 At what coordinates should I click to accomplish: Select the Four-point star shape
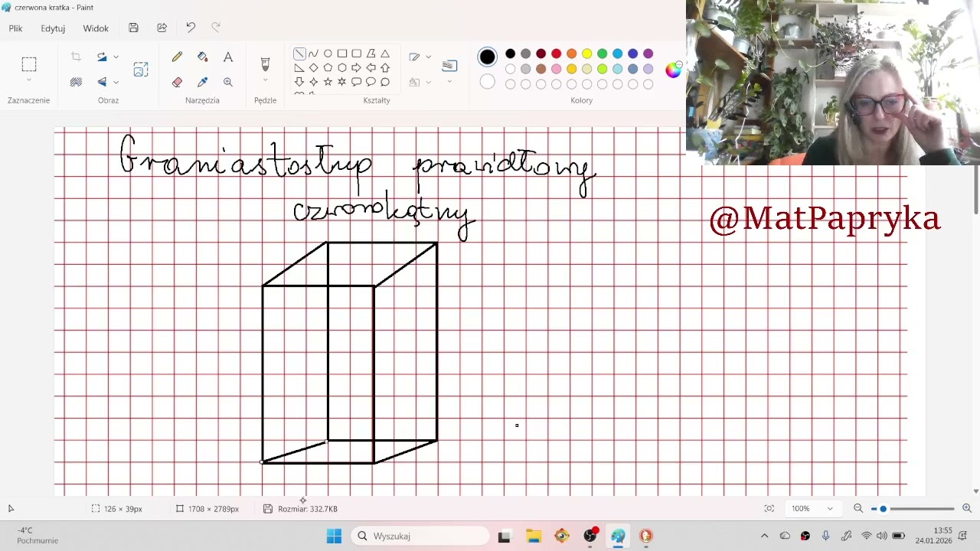click(313, 82)
